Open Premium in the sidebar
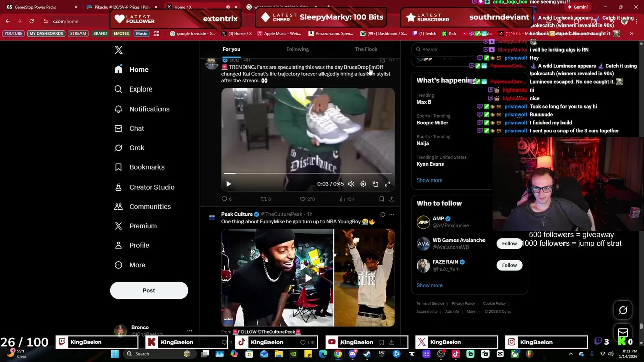Screen dimensions: 644x362 (136, 226)
